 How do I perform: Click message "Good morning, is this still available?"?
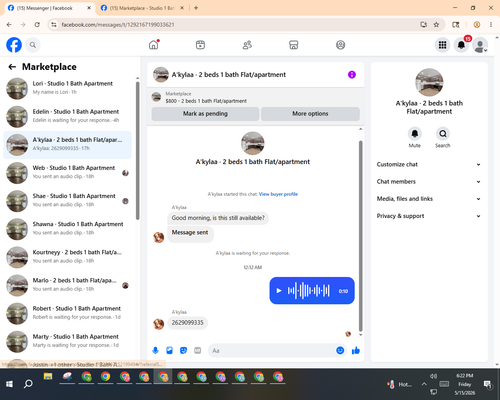(x=218, y=218)
